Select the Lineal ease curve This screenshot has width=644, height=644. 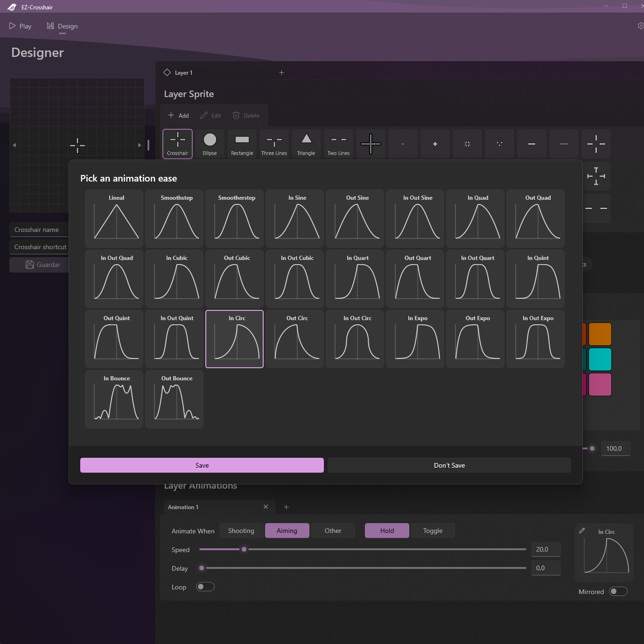pyautogui.click(x=114, y=218)
